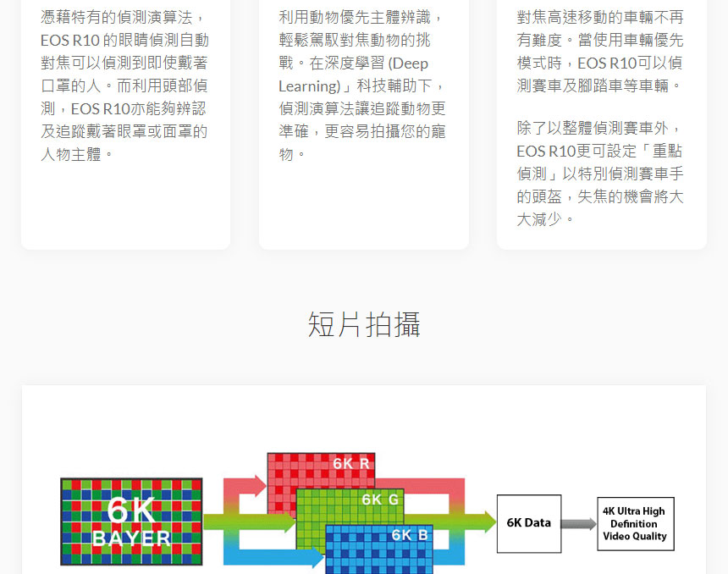Select the paragraph starting with 利用動物優先主體辨識
The width and height of the screenshot is (728, 574).
362,86
